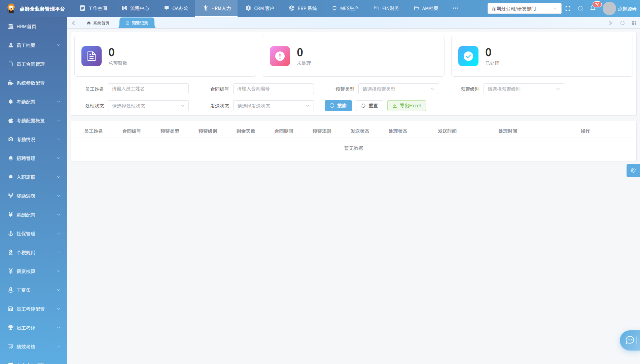Open the floating settings gear button
Screen dimensions: 640x364
[633, 171]
